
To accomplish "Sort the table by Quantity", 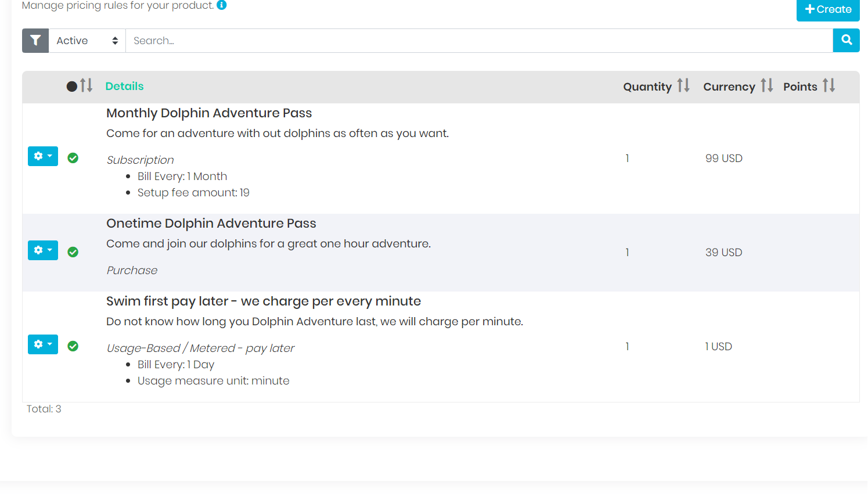I will tap(683, 86).
